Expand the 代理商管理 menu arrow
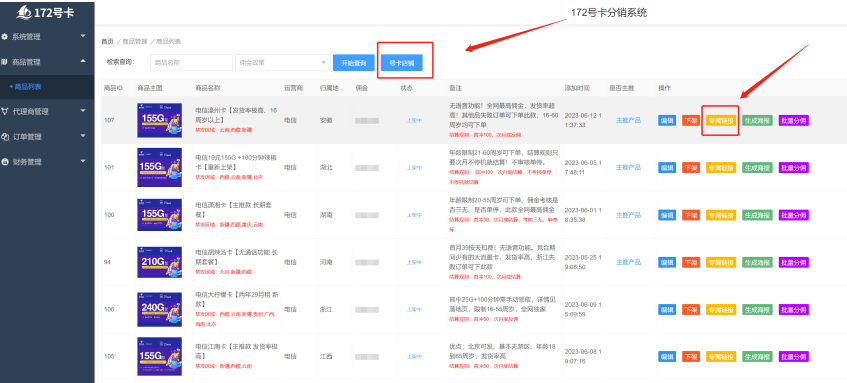847x383 pixels. coord(83,111)
